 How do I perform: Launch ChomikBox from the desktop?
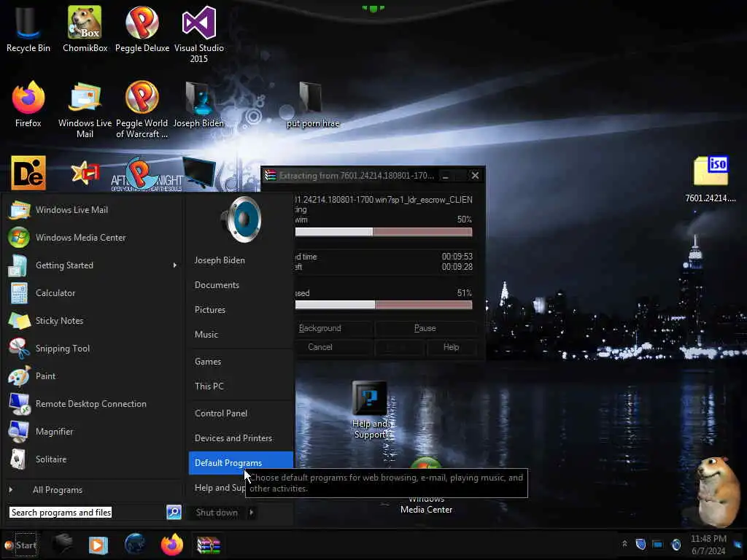click(85, 29)
